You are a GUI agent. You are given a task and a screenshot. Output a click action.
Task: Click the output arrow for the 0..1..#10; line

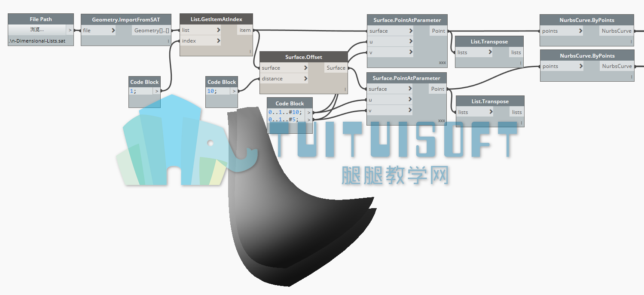click(308, 113)
